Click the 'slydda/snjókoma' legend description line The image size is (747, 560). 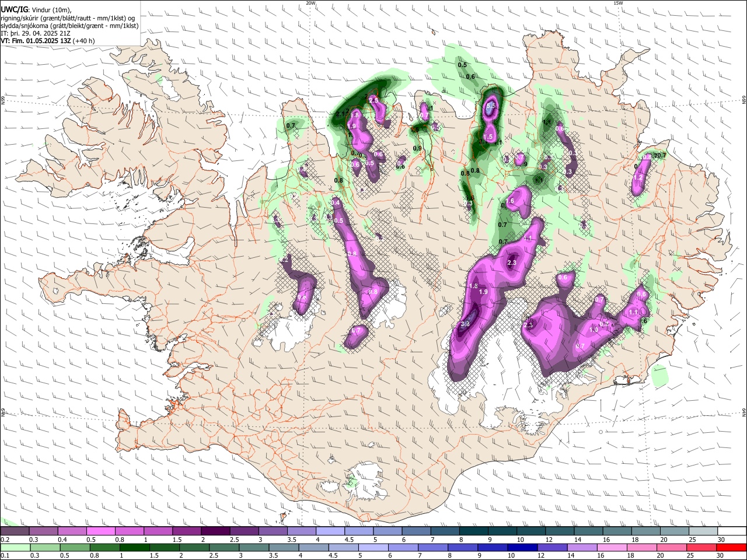[69, 26]
